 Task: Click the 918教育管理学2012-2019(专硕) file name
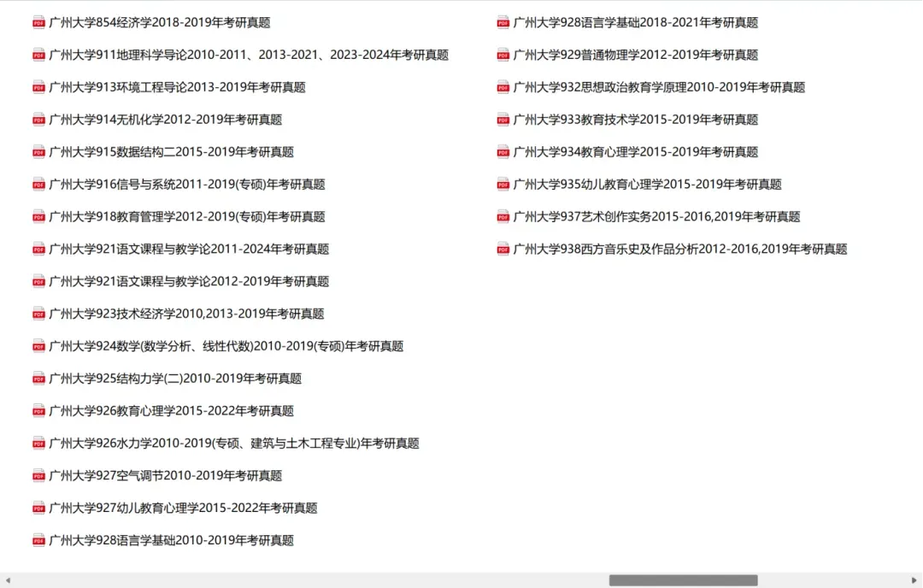(x=187, y=216)
